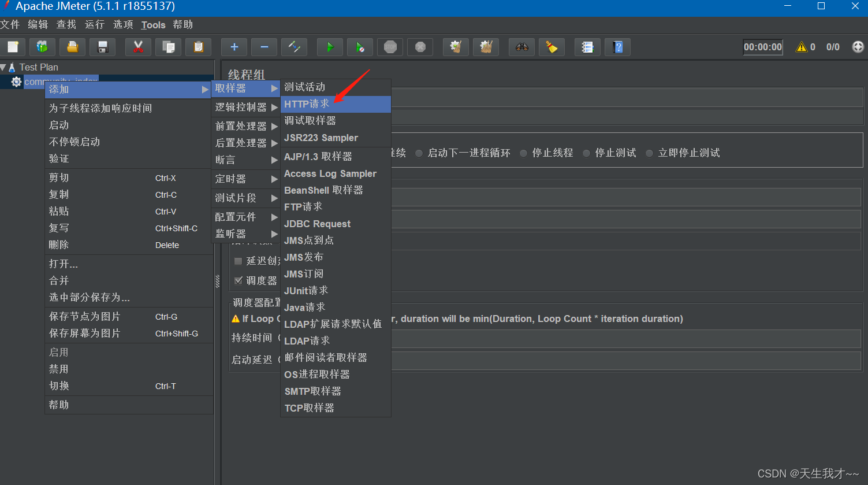Click 保存节点为图片 menu entry
Screen dimensions: 868x485
tap(128, 317)
